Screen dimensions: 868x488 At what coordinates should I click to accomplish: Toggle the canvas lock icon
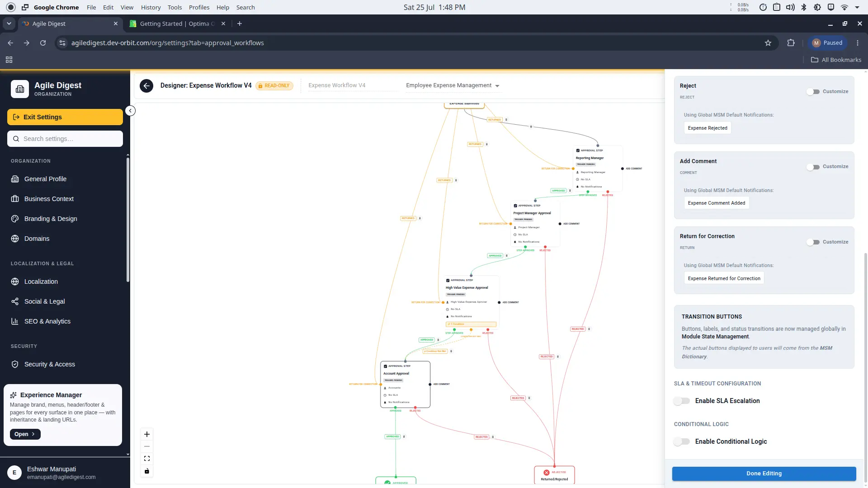(x=147, y=471)
